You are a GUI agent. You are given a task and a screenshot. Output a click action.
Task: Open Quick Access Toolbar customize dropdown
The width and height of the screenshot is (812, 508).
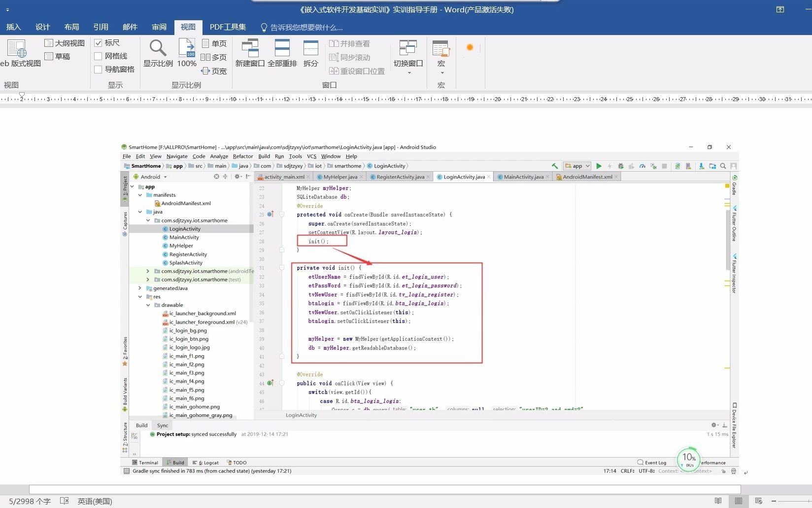(7, 9)
